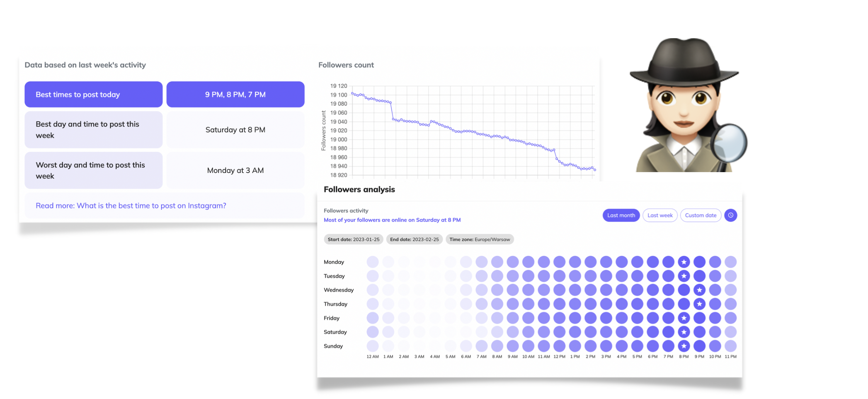The width and height of the screenshot is (868, 399).
Task: Click the Wednesday row label
Action: pos(339,290)
